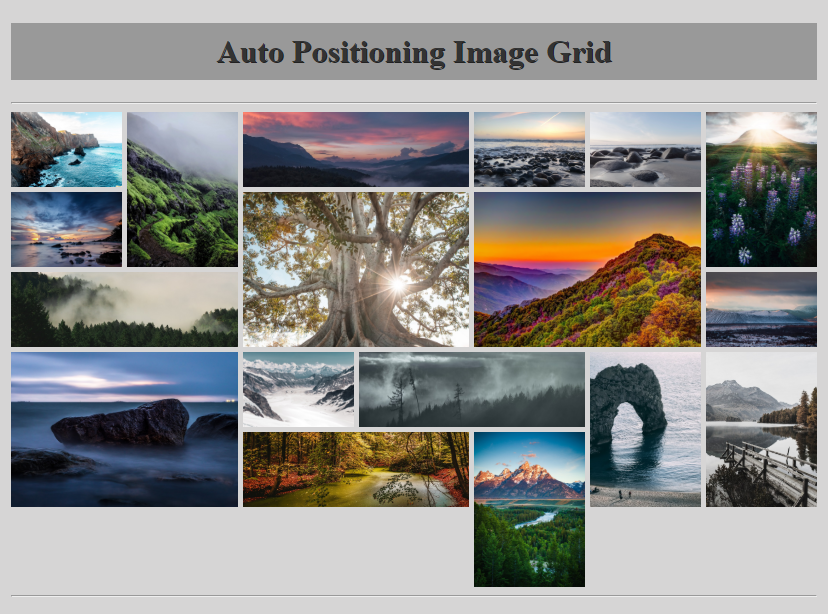Viewport: 828px width, 614px height.
Task: Select the misty green mountain ridge image
Action: [181, 189]
